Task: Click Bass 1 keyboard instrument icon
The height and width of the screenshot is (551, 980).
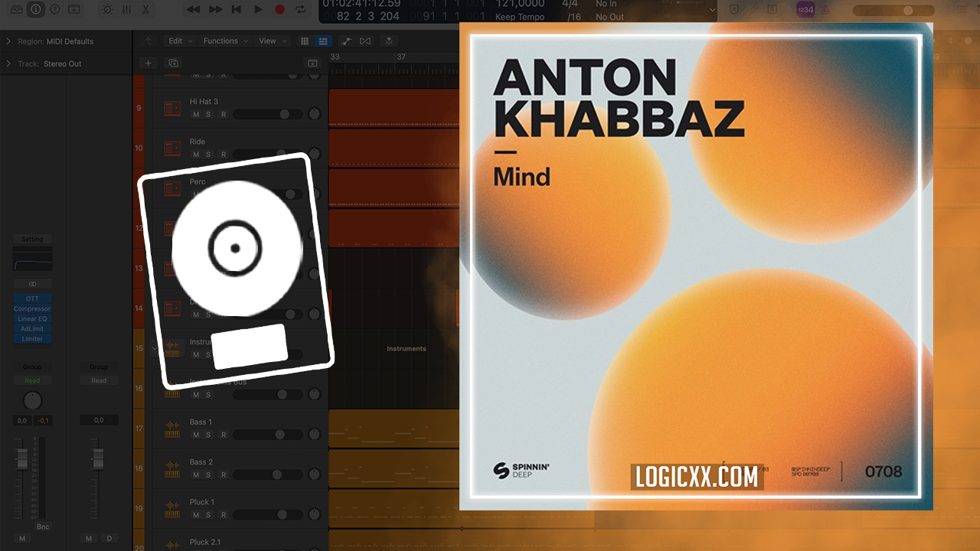Action: tap(172, 429)
